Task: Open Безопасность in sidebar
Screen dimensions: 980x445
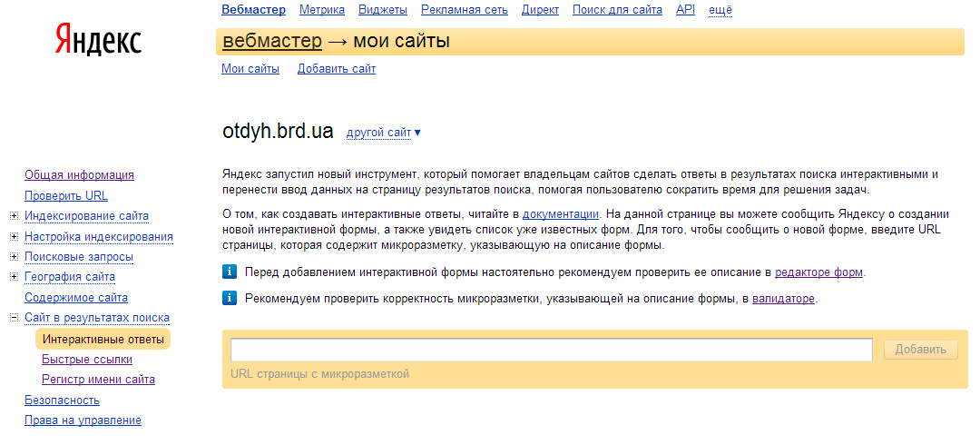Action: [x=62, y=400]
